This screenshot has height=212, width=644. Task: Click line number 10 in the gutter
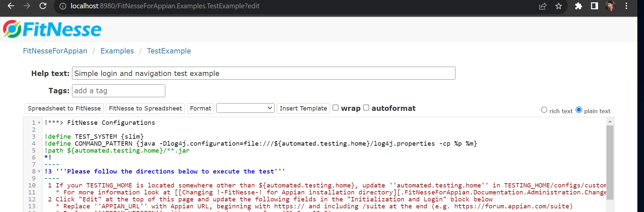tap(32, 185)
